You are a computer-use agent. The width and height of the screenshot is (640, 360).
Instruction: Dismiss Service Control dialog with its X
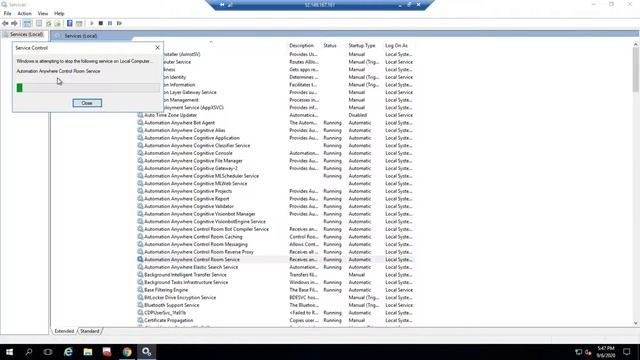coord(158,48)
